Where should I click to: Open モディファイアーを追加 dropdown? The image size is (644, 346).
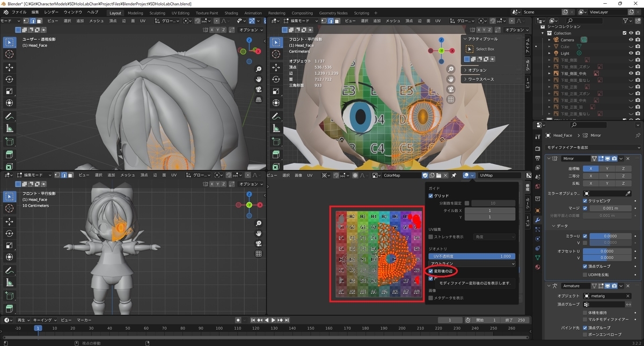click(593, 147)
